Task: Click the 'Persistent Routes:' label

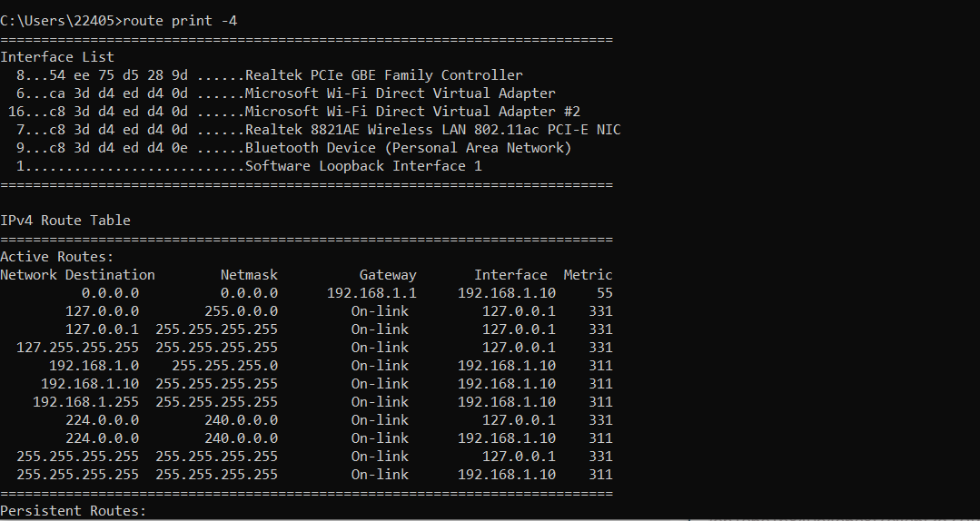Action: pos(74,511)
